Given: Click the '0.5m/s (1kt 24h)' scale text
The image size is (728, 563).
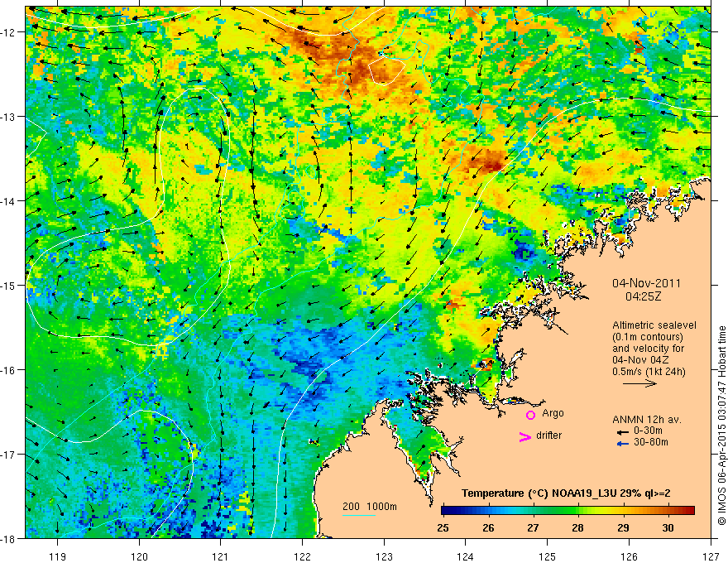Looking at the screenshot, I should pyautogui.click(x=649, y=372).
